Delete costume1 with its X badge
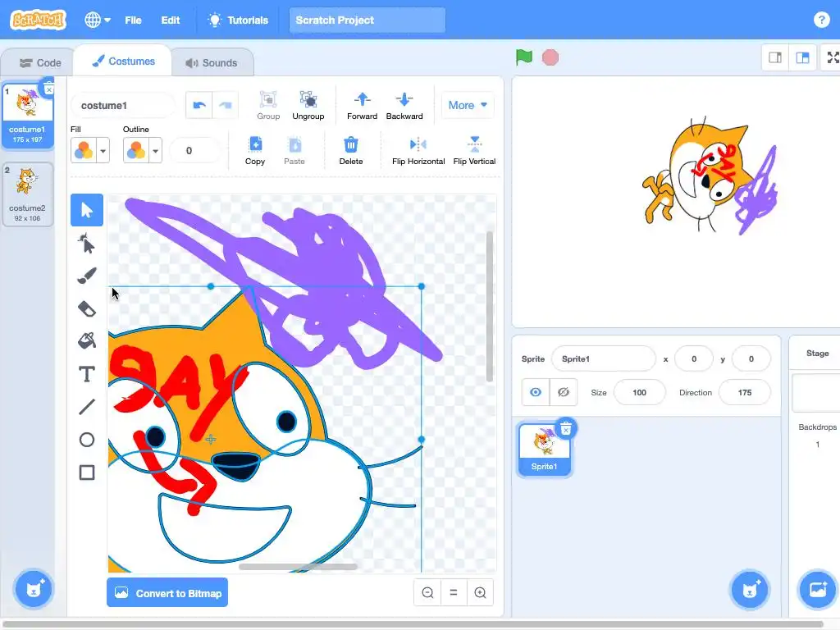Screen dimensions: 840x630 tap(48, 89)
